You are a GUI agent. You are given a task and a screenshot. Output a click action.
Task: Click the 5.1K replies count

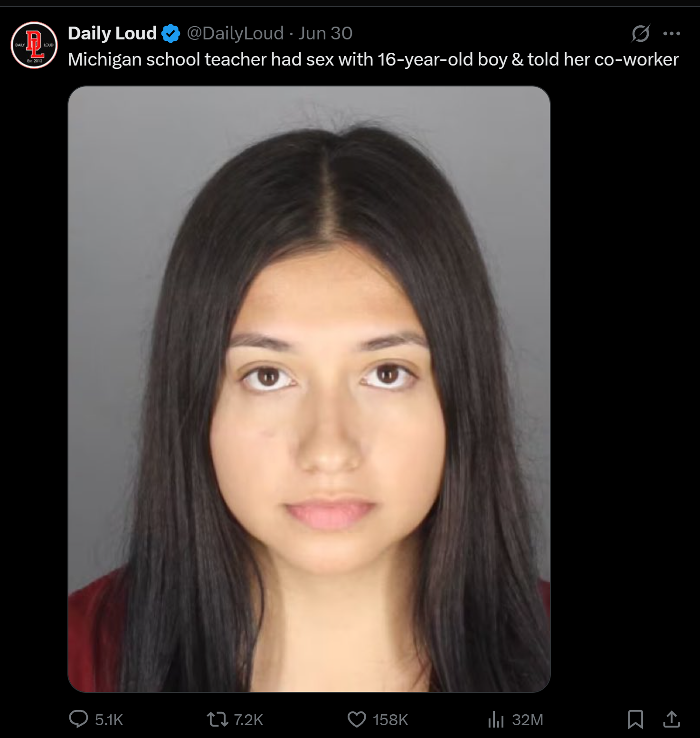coord(109,720)
